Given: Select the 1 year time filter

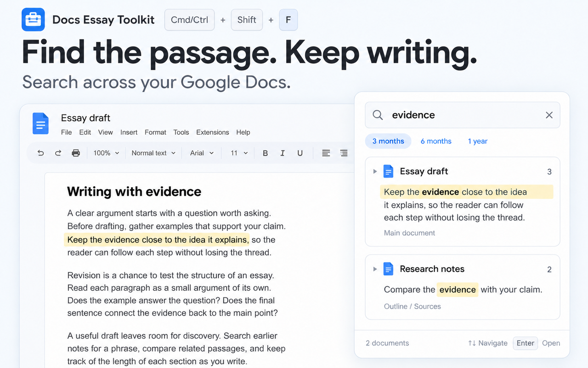Looking at the screenshot, I should click(x=478, y=141).
